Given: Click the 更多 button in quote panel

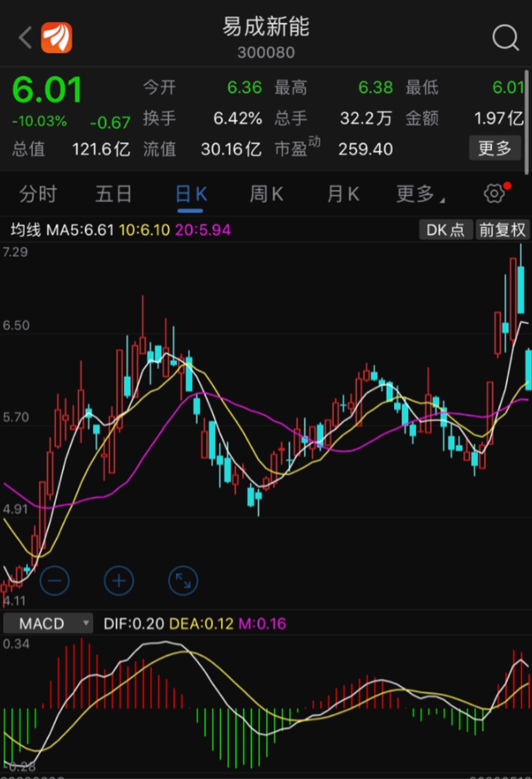Looking at the screenshot, I should point(495,148).
